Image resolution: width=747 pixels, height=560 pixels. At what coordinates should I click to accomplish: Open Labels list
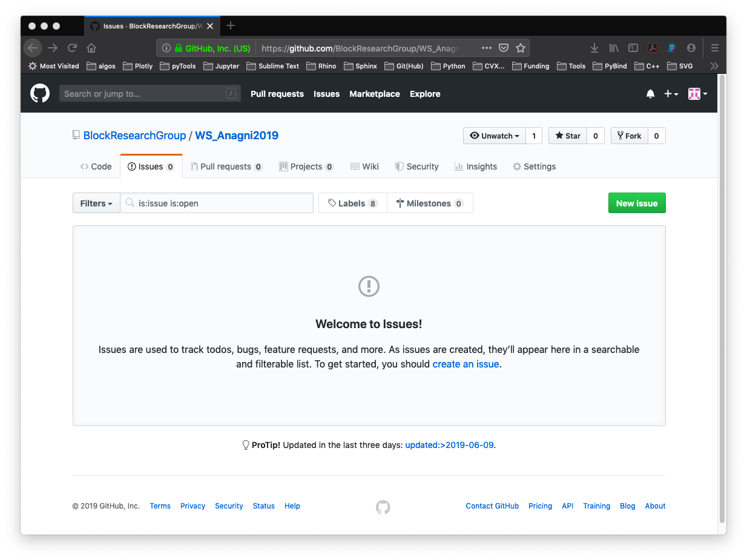tap(353, 203)
